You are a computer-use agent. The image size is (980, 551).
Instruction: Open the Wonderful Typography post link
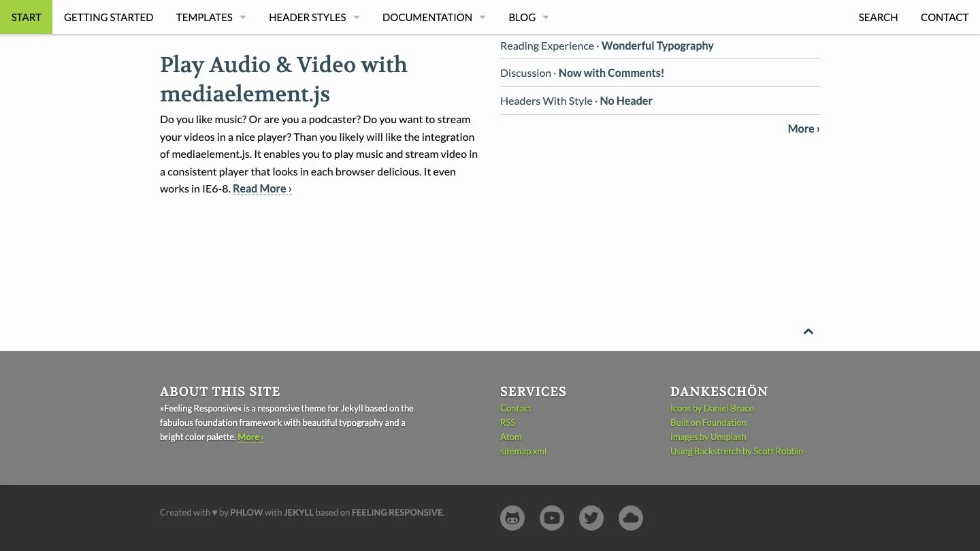[x=657, y=46]
